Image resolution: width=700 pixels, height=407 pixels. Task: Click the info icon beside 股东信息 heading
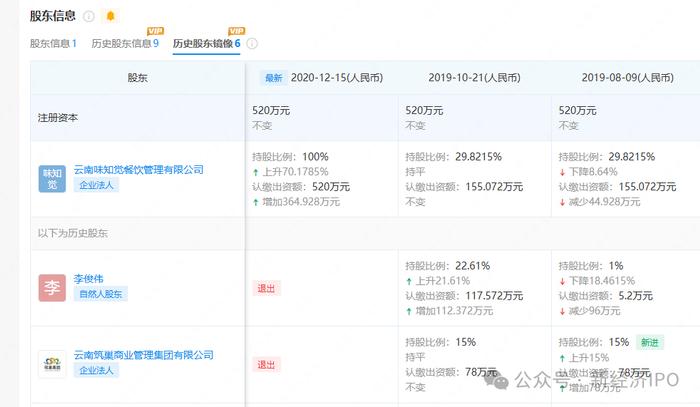click(x=89, y=17)
